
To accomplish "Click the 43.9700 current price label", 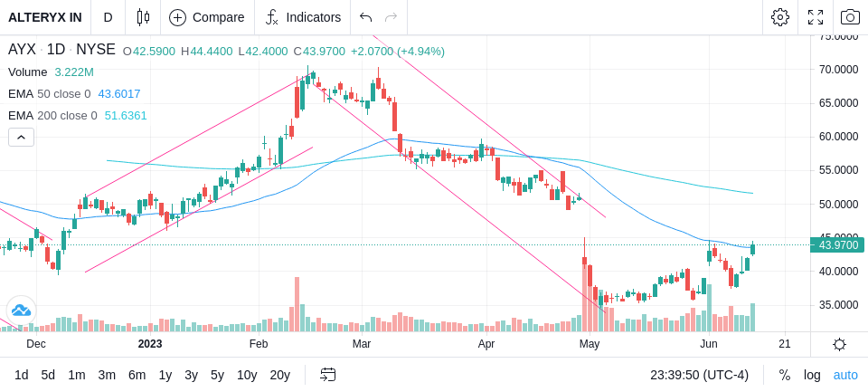I will point(838,245).
